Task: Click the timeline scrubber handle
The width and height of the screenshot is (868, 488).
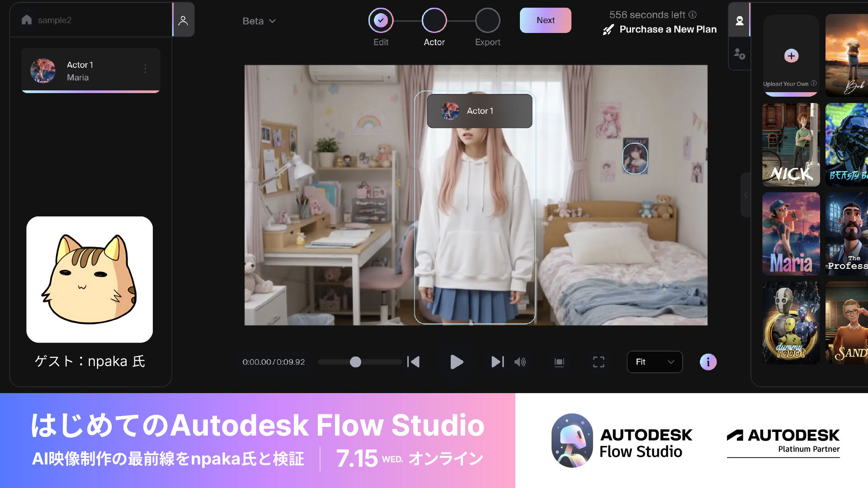Action: coord(356,362)
